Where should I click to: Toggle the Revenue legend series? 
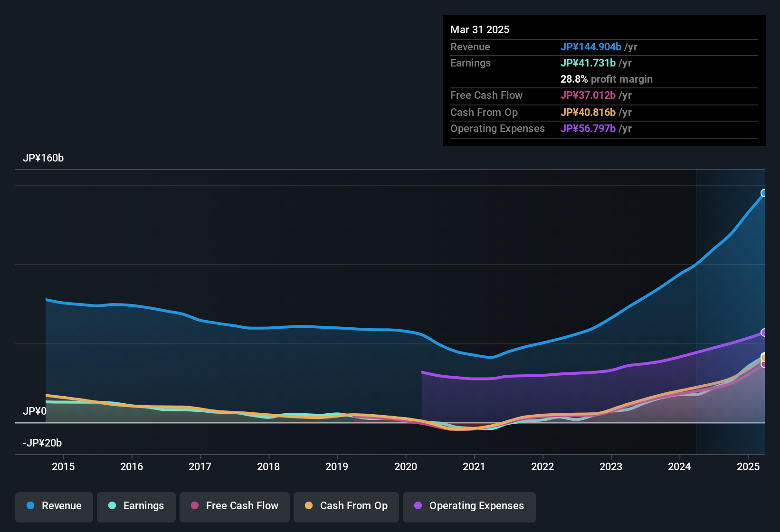54,506
